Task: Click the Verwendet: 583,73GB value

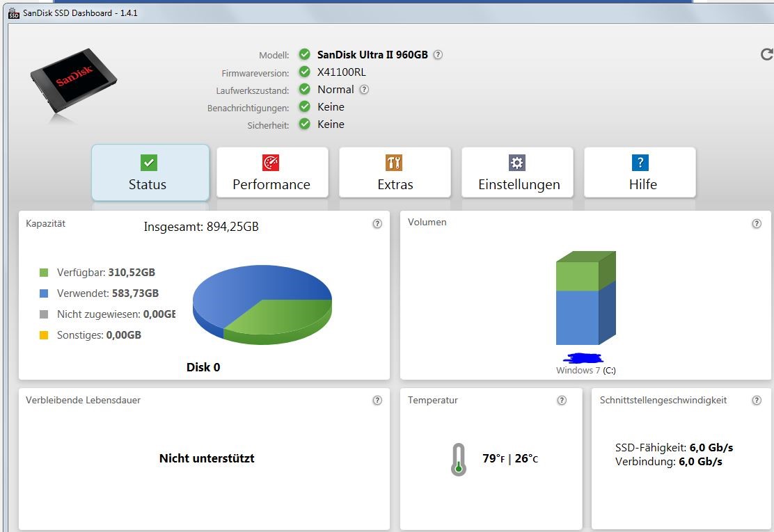Action: click(108, 293)
